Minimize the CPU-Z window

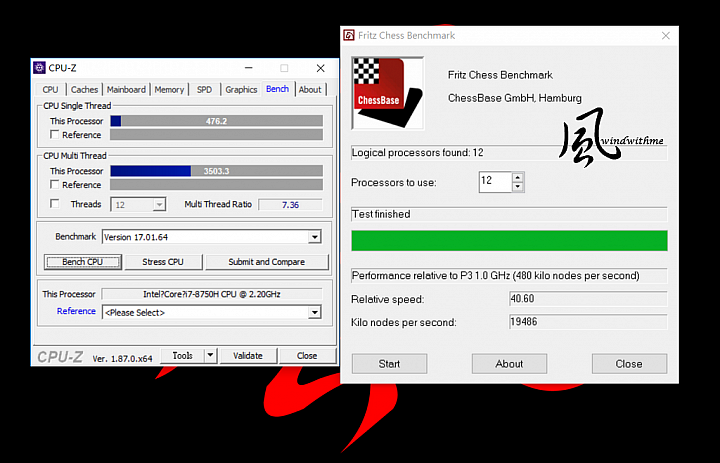(249, 68)
